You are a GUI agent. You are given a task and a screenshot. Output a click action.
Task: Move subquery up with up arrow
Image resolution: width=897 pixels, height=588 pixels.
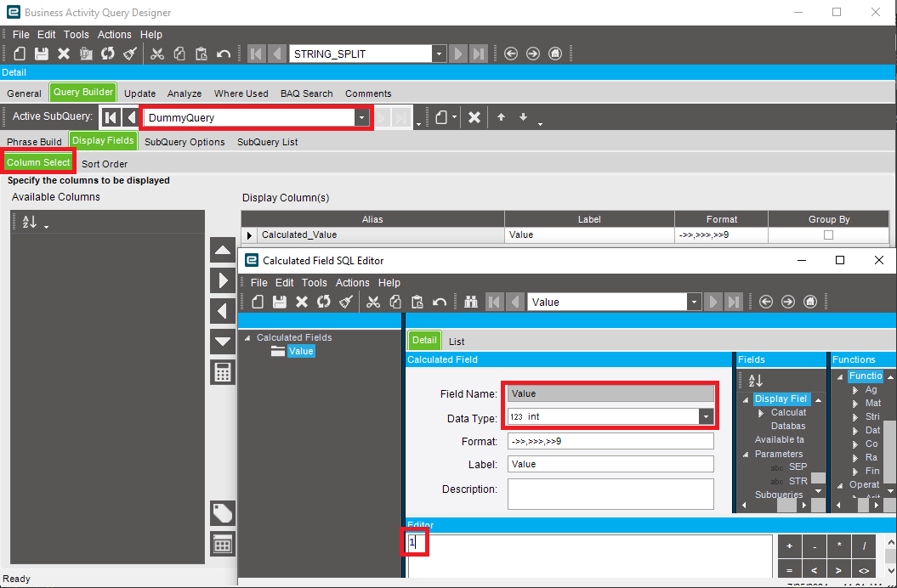pyautogui.click(x=501, y=117)
